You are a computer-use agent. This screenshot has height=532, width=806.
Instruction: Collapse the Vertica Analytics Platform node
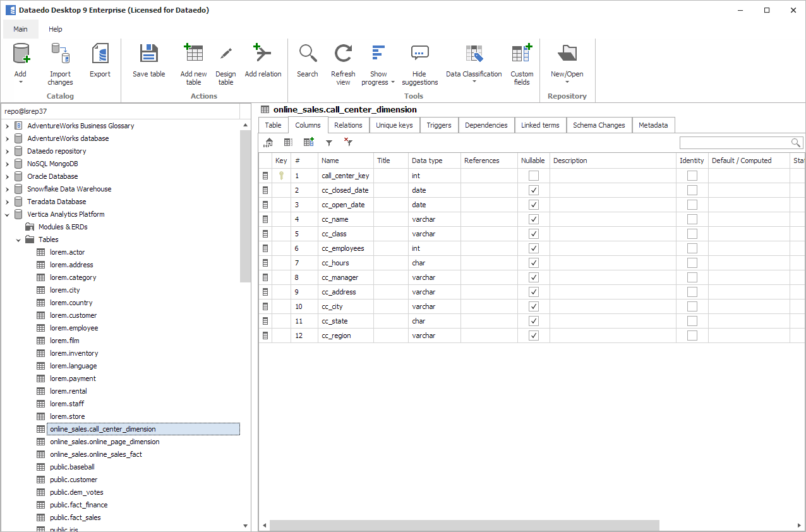8,214
